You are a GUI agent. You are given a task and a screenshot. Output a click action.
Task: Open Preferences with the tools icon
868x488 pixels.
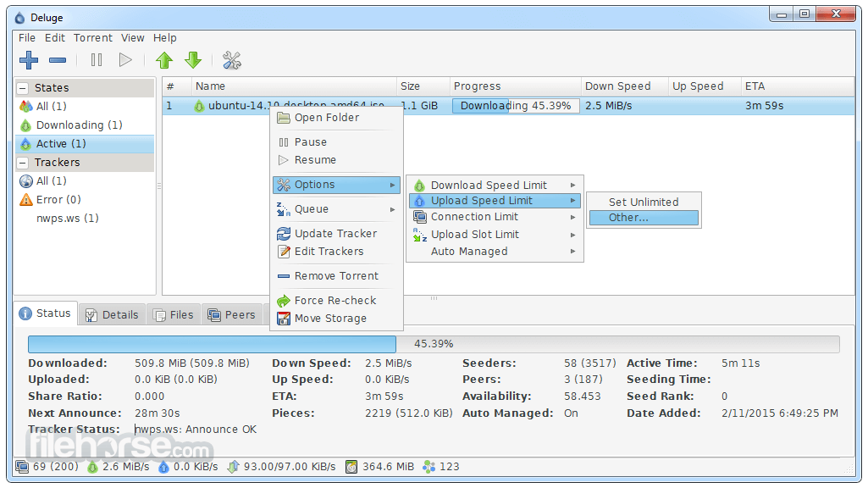point(232,60)
